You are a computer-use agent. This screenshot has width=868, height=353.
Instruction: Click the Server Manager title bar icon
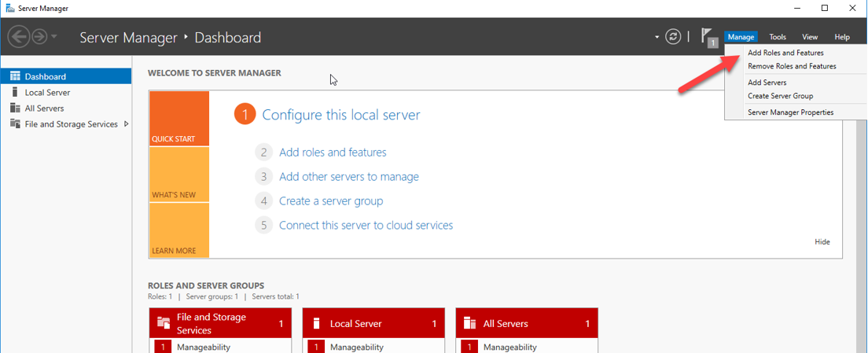[x=10, y=9]
